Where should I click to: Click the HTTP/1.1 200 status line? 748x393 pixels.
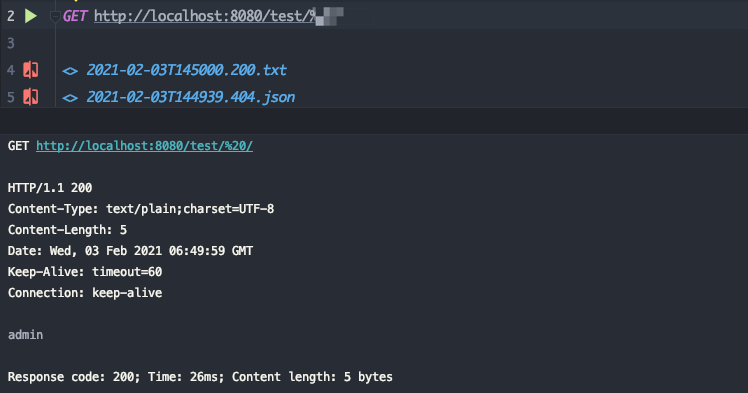point(50,188)
